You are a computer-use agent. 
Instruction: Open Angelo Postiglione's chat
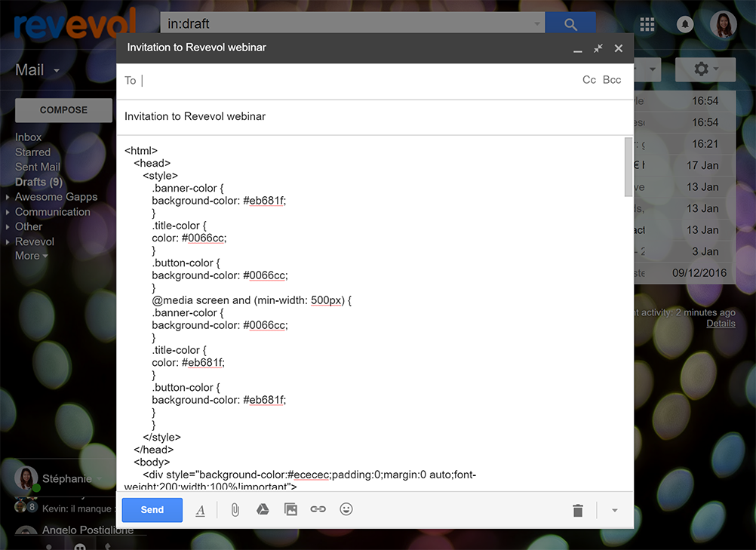(75, 530)
